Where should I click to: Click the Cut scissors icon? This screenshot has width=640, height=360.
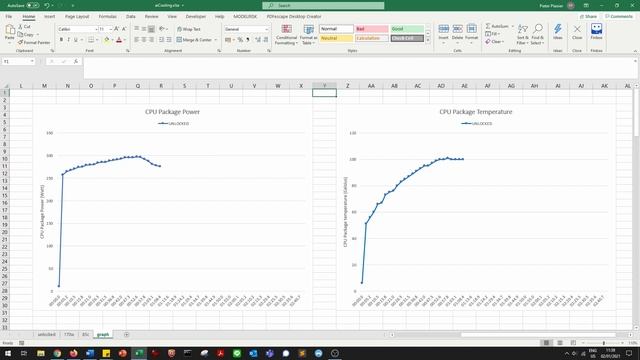tap(20, 27)
